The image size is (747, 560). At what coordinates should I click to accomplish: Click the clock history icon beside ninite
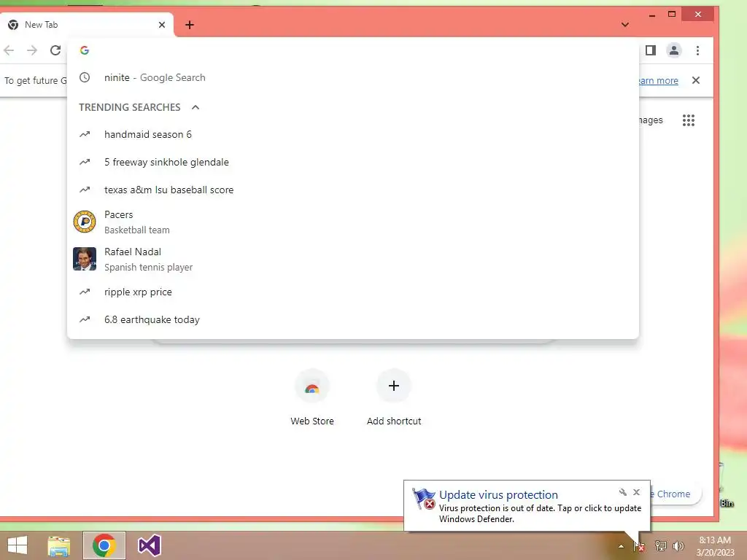(85, 77)
